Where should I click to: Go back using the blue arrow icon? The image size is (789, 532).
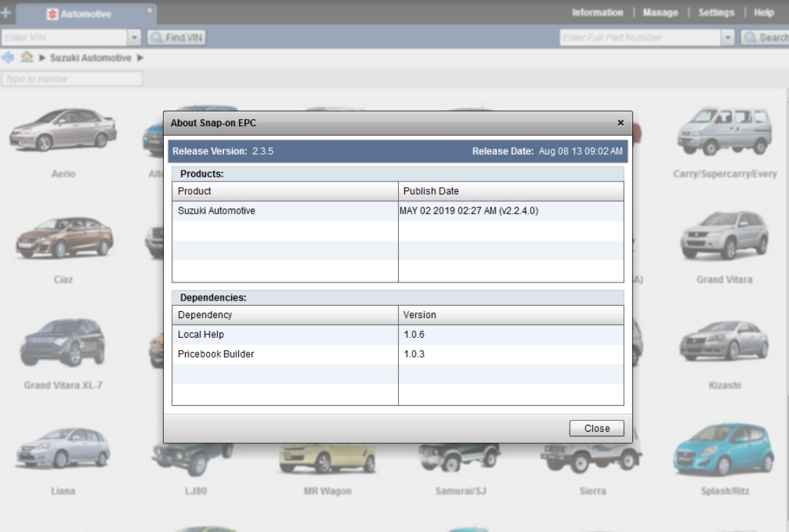[x=8, y=57]
